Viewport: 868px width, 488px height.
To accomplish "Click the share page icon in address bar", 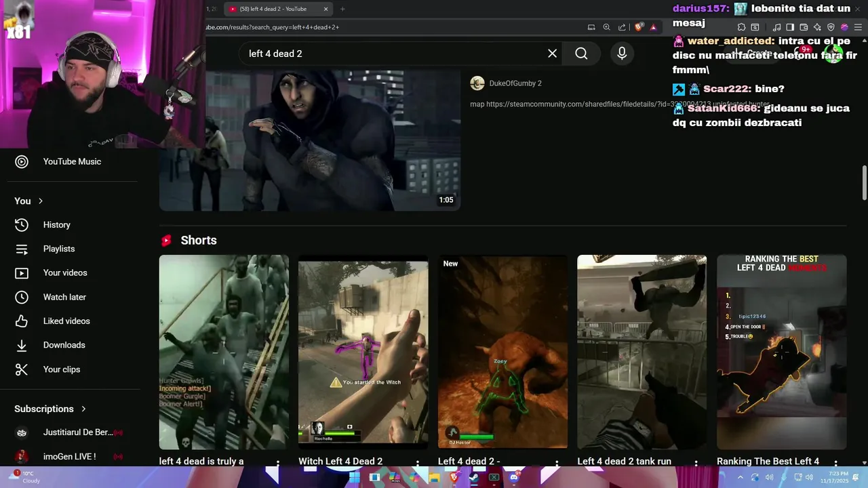I will pos(622,27).
